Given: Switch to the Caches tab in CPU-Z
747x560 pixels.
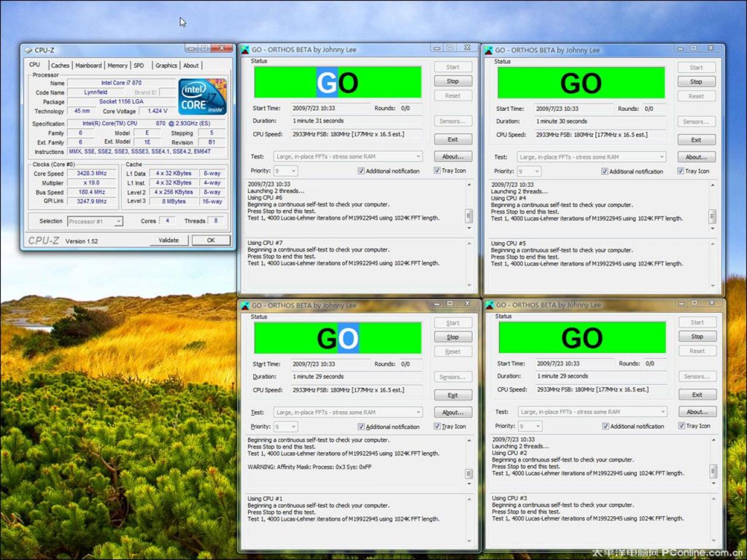Looking at the screenshot, I should tap(60, 65).
